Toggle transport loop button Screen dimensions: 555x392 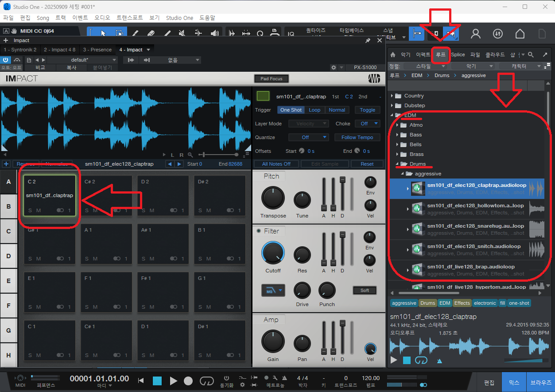click(207, 380)
